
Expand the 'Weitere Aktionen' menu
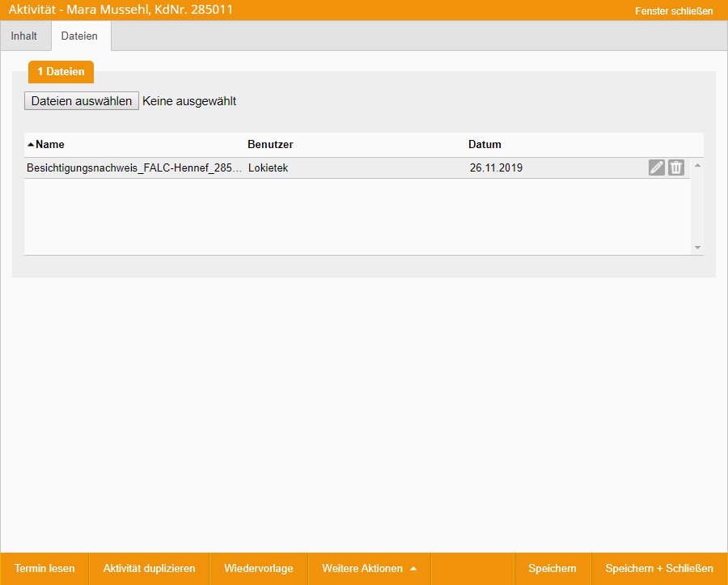[369, 569]
